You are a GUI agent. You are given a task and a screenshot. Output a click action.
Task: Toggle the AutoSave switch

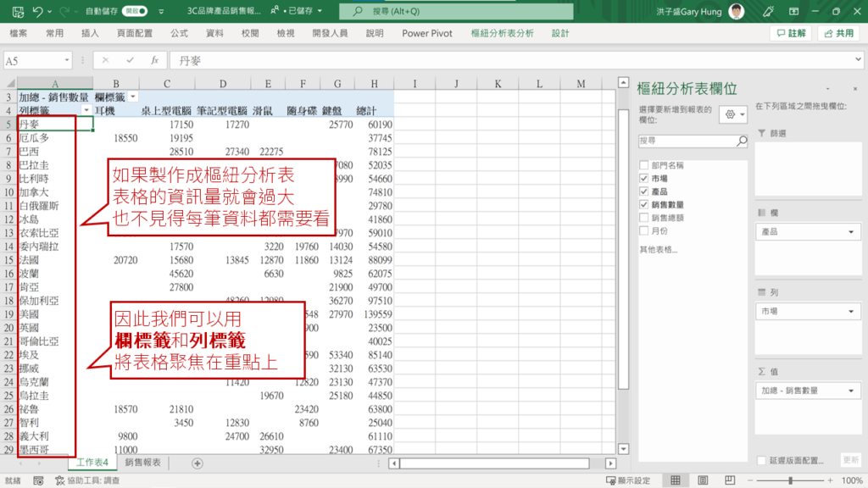135,11
